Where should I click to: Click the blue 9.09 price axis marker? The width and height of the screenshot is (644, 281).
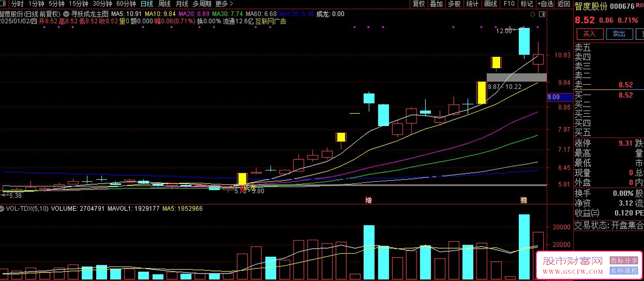554,97
